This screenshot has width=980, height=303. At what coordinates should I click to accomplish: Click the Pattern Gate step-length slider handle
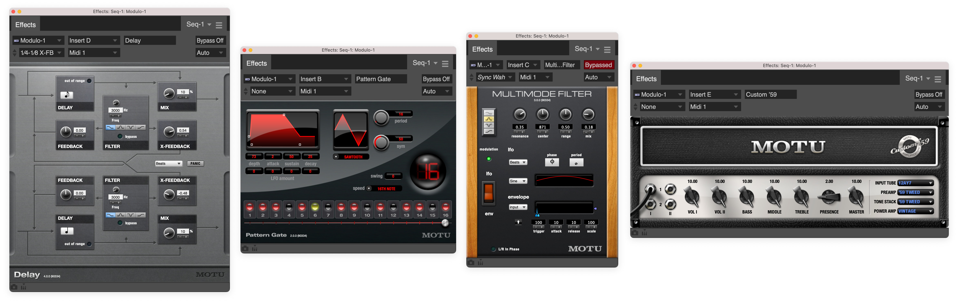[x=445, y=223]
